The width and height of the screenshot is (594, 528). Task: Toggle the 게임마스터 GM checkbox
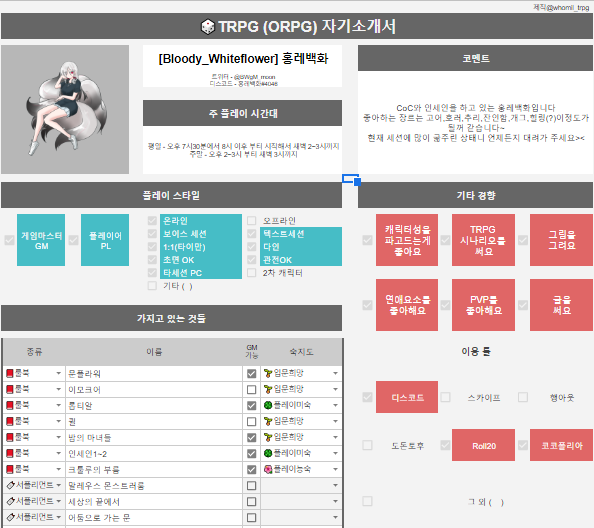pos(9,240)
